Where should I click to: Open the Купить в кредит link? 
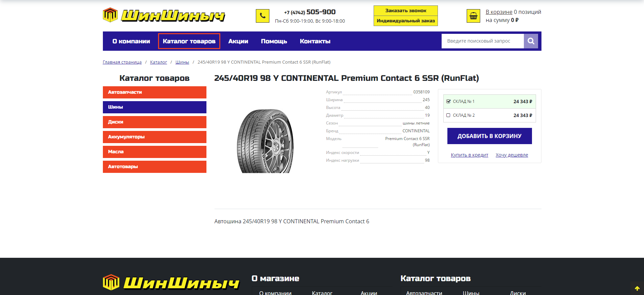469,155
